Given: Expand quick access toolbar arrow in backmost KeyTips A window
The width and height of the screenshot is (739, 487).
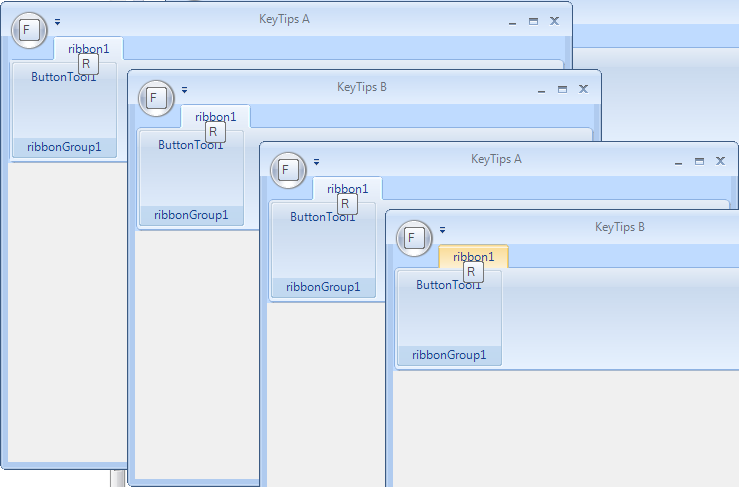Looking at the screenshot, I should (58, 22).
